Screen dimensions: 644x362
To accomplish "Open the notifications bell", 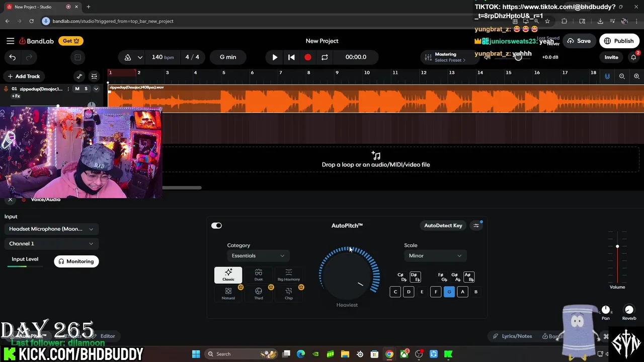I will [x=633, y=57].
